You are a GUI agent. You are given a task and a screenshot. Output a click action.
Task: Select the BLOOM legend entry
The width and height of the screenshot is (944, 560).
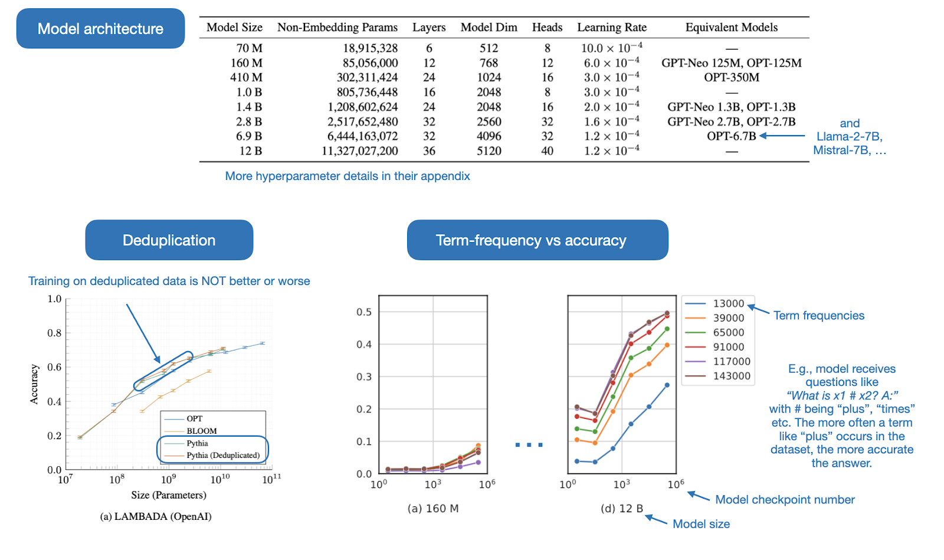click(201, 431)
